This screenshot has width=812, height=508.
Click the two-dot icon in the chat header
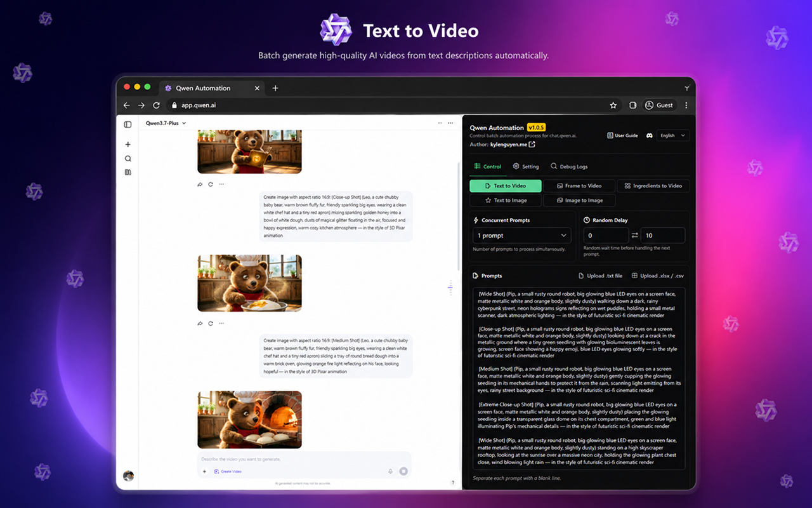[x=440, y=123]
